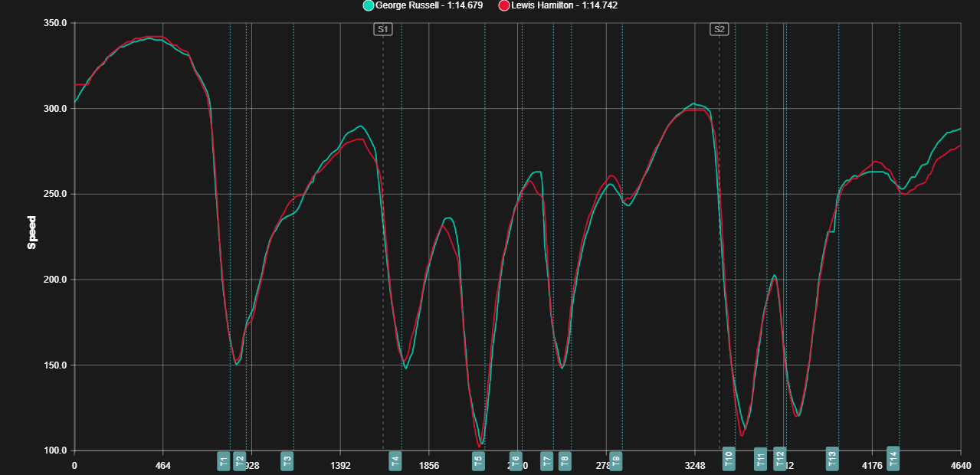
Task: Click the 0 distance axis label
Action: click(x=74, y=465)
